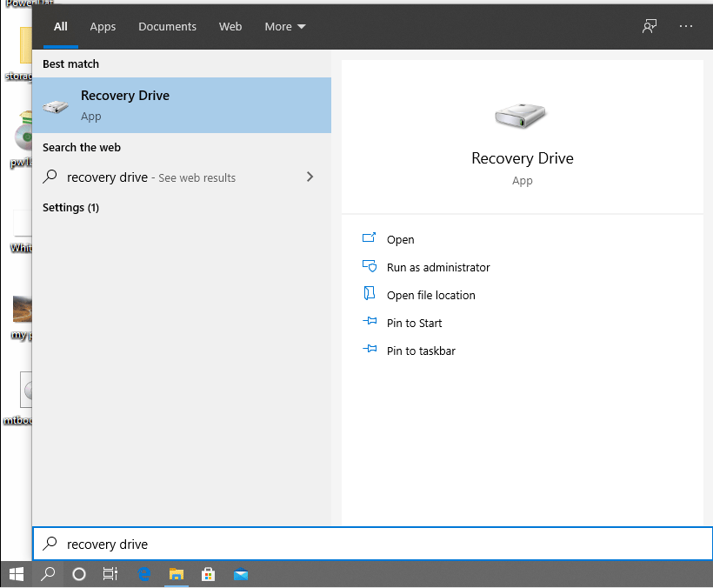
Task: Click the Recovery Drive app icon
Action: pos(56,104)
